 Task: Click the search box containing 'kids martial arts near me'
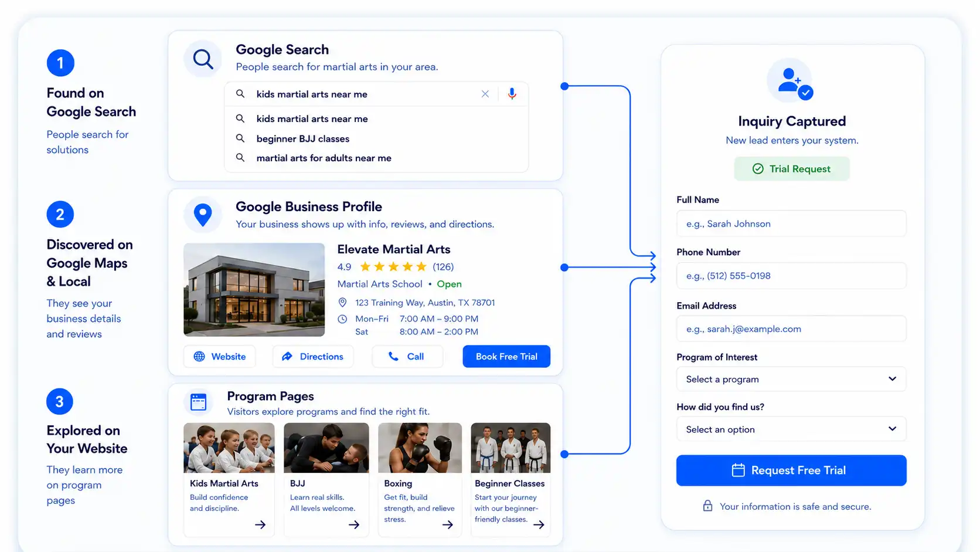tap(376, 94)
